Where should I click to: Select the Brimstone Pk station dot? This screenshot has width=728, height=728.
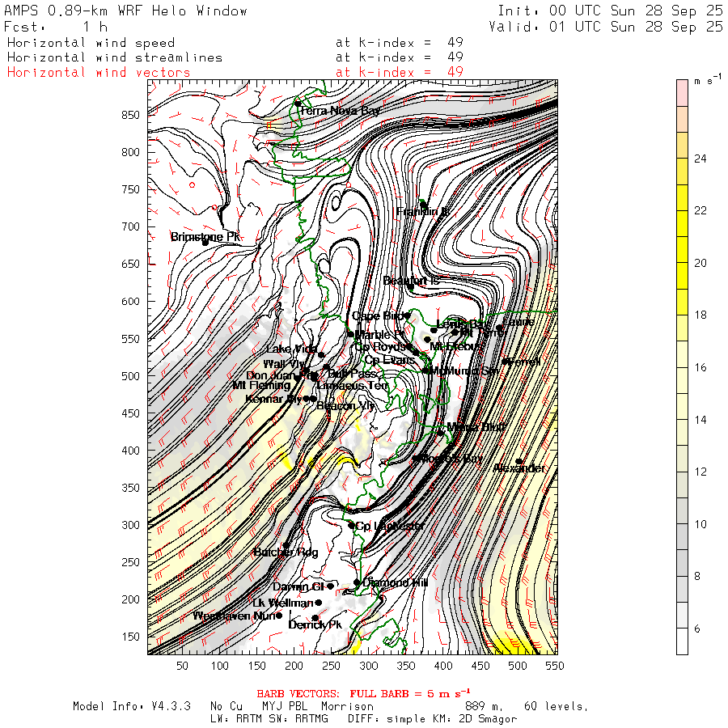point(205,241)
